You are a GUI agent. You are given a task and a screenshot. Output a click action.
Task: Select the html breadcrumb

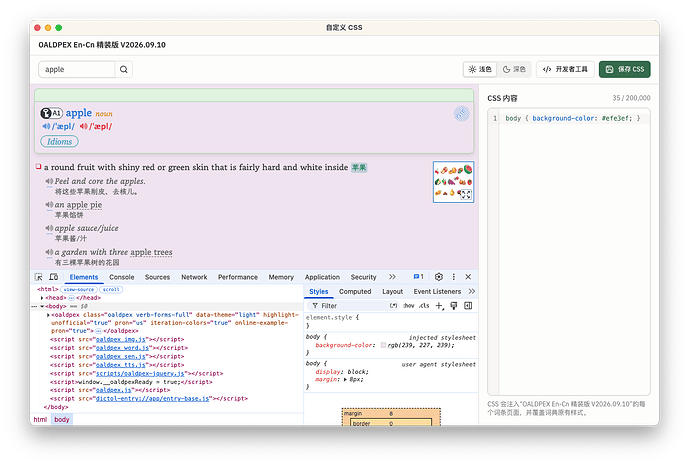(40, 419)
